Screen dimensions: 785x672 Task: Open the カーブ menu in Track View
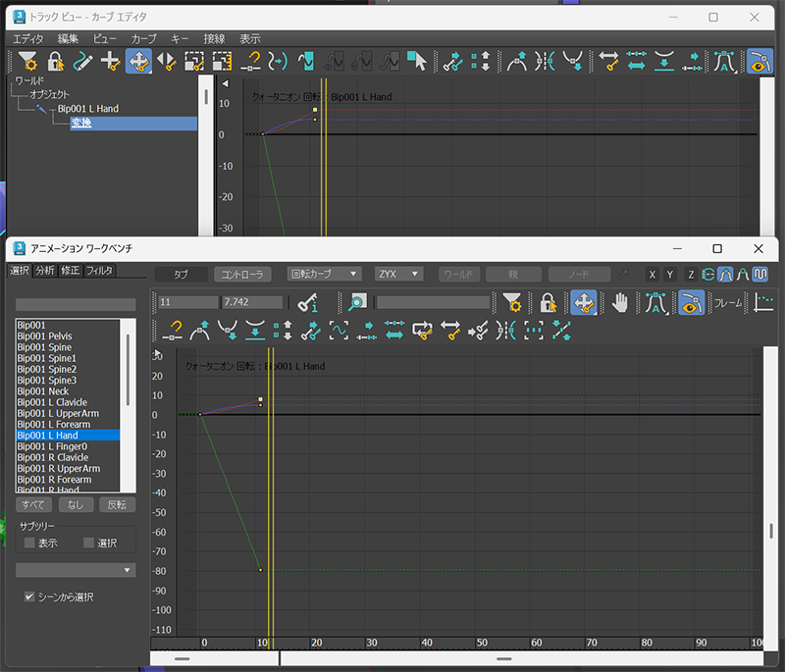click(143, 38)
